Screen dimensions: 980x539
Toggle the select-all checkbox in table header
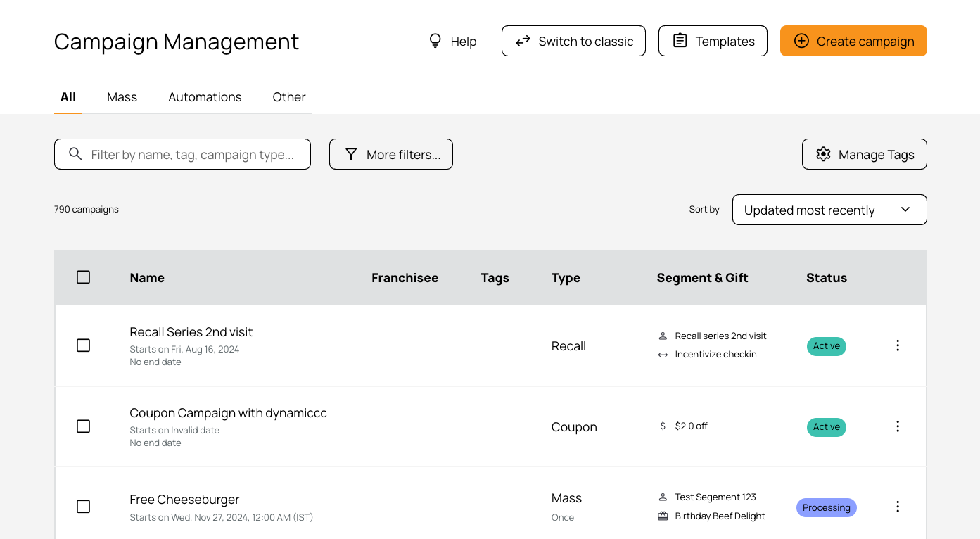(x=83, y=277)
